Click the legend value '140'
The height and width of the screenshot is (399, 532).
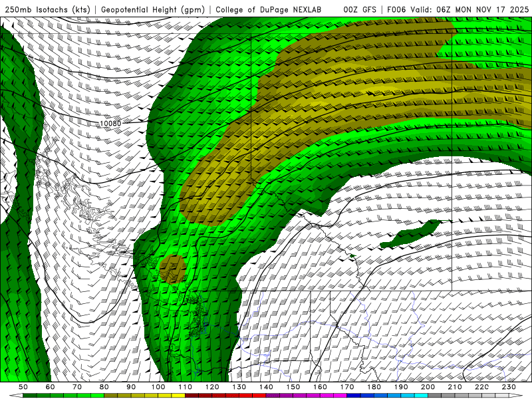tap(266, 387)
